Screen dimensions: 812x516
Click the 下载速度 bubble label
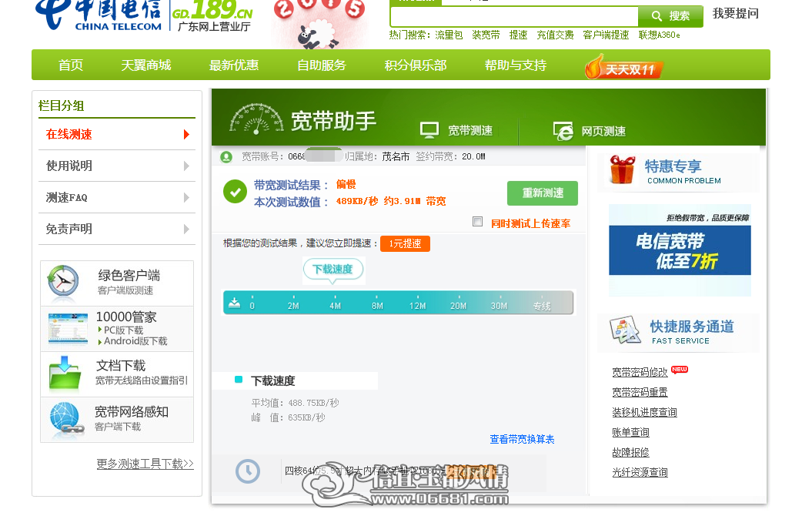click(x=333, y=270)
